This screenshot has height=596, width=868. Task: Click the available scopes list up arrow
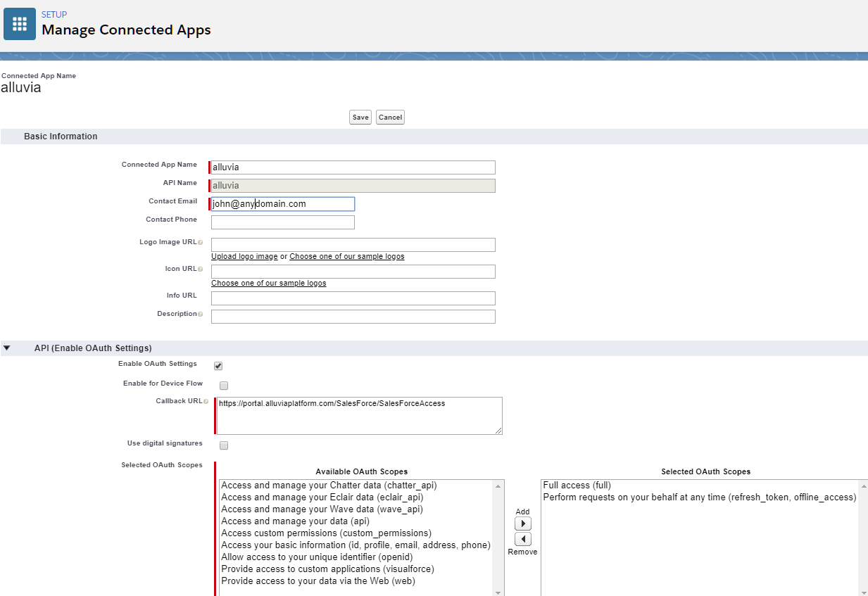(x=499, y=486)
